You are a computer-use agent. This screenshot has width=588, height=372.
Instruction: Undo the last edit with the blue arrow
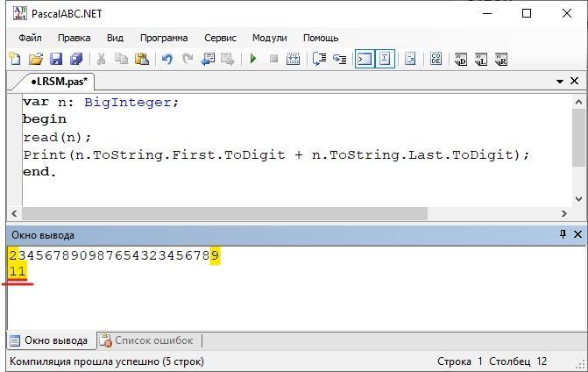(167, 59)
